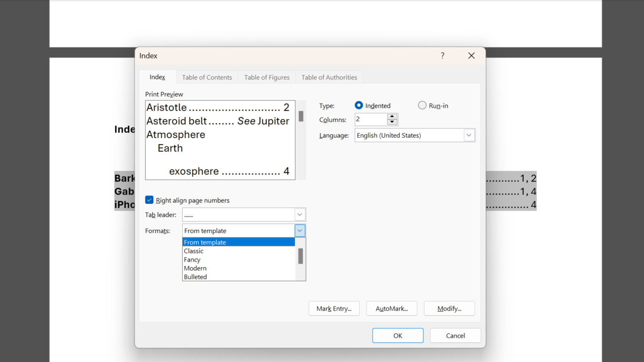The width and height of the screenshot is (644, 362).
Task: Collapse the Formats dropdown arrow
Action: [x=300, y=231]
